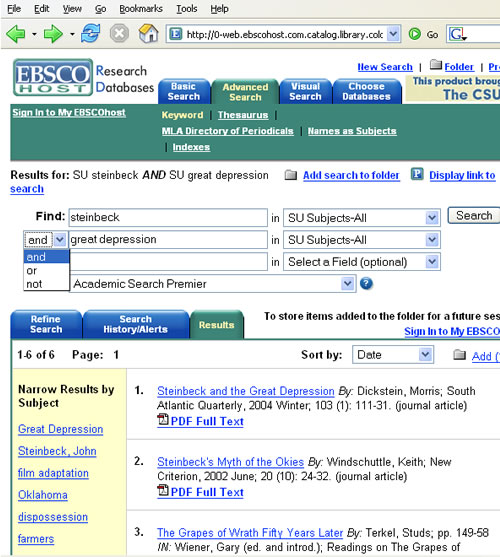Screen dimensions: 500x557
Task: Click the Display link icon
Action: coord(417,174)
